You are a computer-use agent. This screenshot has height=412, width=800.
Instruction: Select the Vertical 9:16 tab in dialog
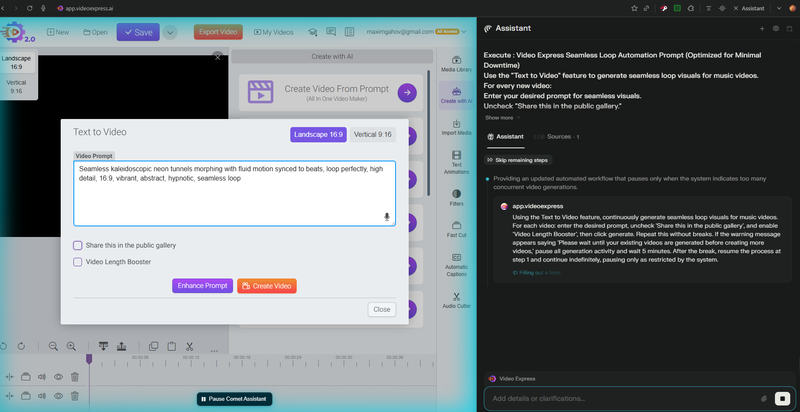pos(373,134)
